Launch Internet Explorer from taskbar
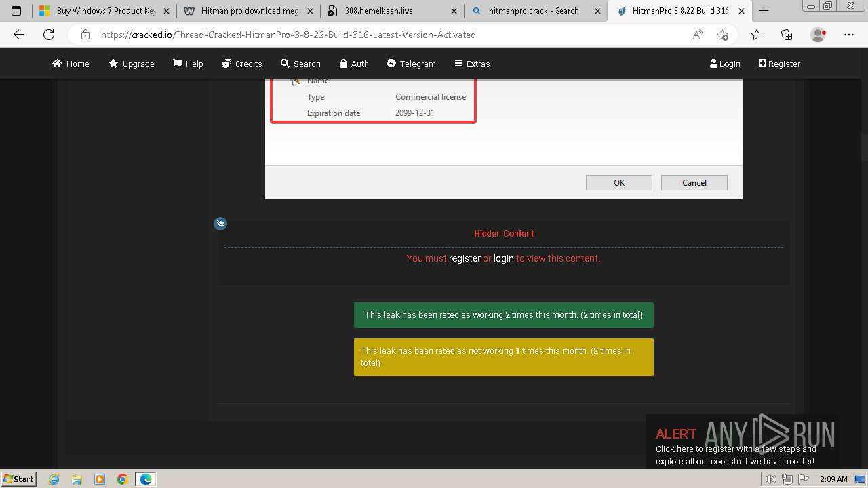 54,479
